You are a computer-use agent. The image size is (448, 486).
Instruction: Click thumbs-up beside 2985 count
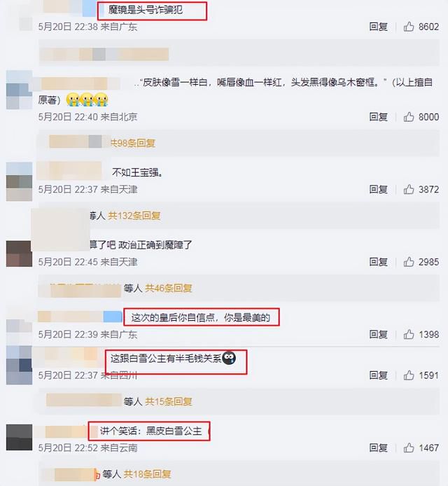pyautogui.click(x=409, y=262)
